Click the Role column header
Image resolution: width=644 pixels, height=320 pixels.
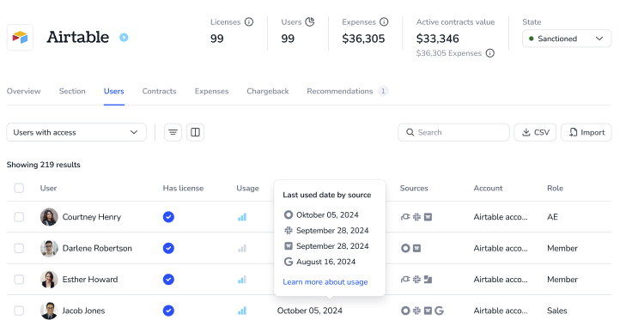[x=555, y=188]
